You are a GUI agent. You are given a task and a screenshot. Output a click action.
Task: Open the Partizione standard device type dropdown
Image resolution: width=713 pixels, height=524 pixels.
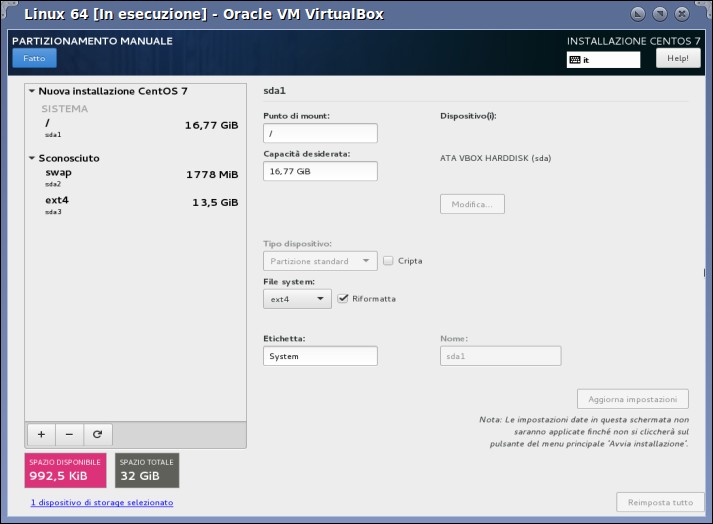320,261
